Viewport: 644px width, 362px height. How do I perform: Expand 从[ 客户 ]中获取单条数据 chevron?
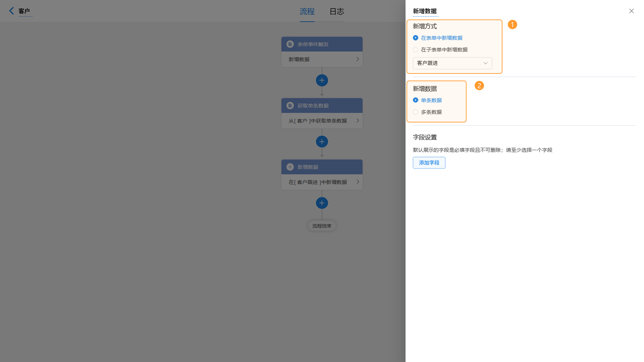(358, 120)
